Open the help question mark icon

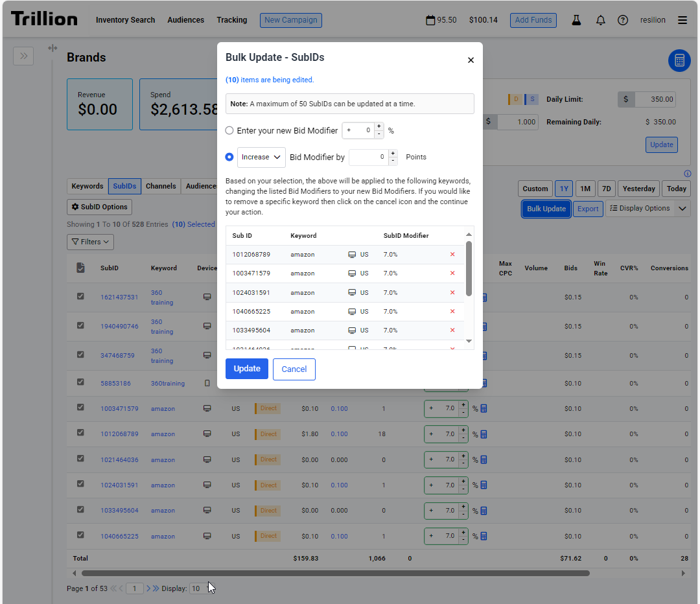click(x=623, y=20)
